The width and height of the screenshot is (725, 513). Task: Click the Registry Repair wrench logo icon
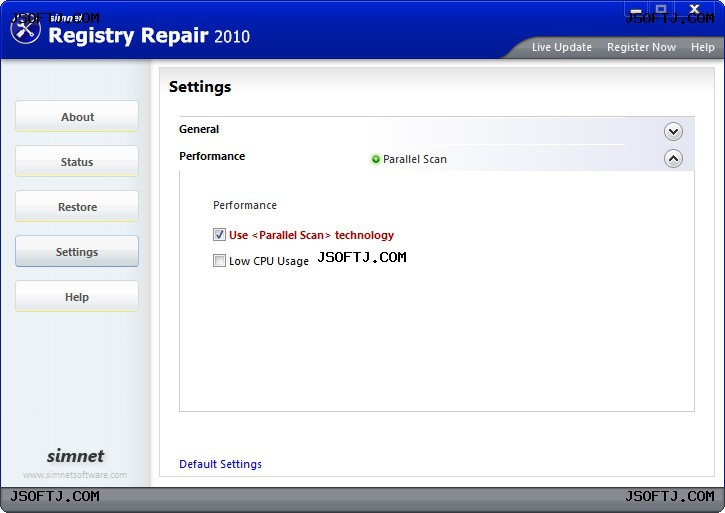[25, 29]
